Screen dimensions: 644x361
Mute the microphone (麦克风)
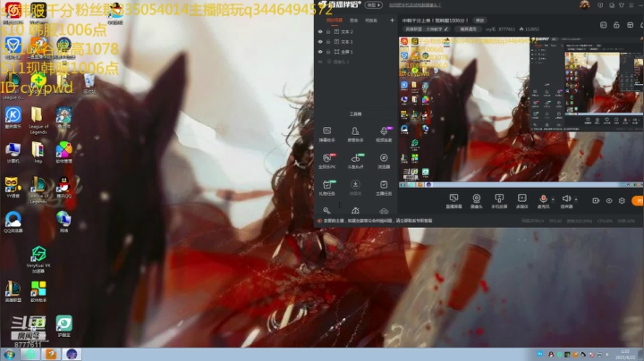(x=543, y=201)
